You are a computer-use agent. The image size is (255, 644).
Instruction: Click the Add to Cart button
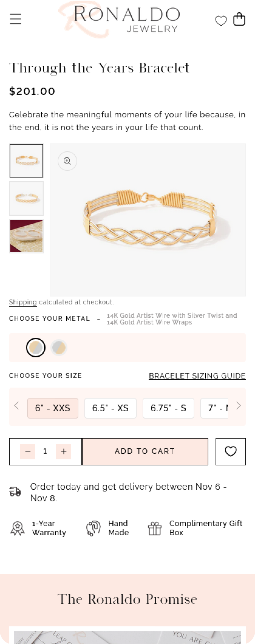click(x=145, y=451)
